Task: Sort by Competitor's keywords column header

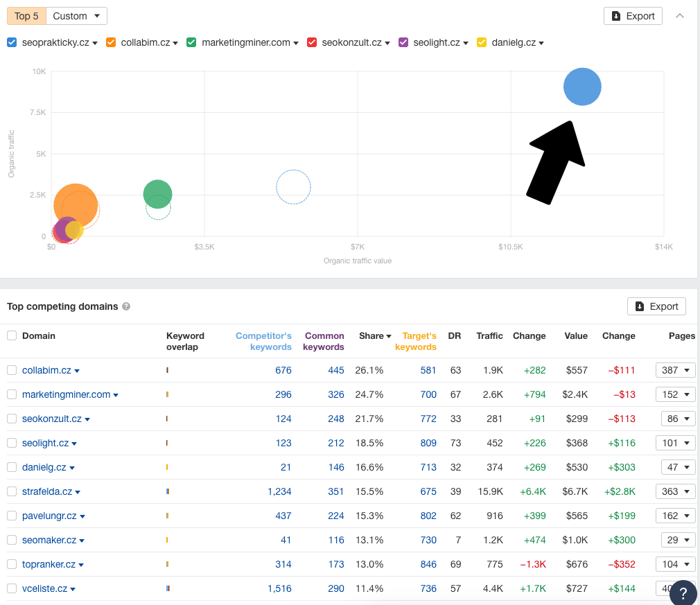Action: (x=263, y=341)
